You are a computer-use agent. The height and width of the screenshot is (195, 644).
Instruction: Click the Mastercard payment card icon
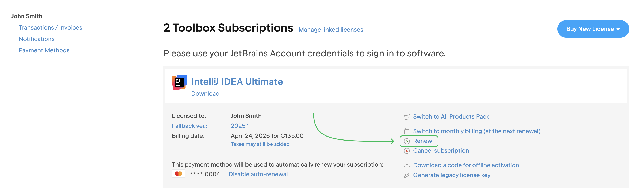tap(179, 174)
